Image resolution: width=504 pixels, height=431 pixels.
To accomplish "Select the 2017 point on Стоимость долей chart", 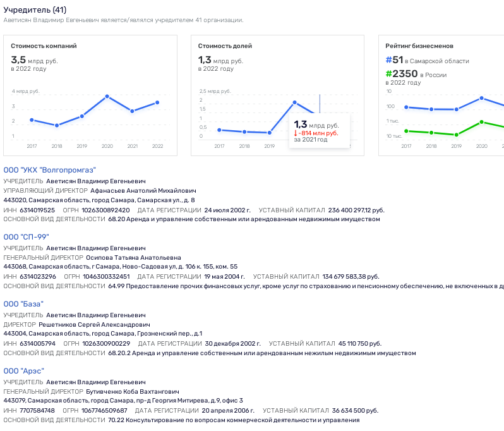I will click(219, 130).
